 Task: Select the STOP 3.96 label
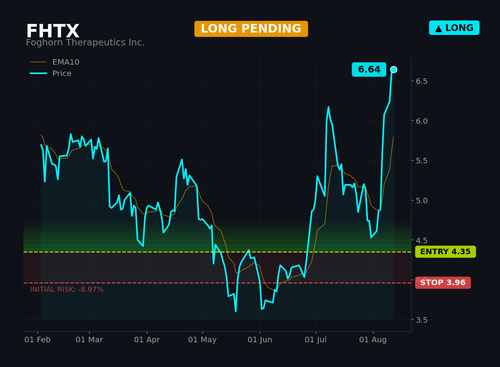tap(443, 283)
